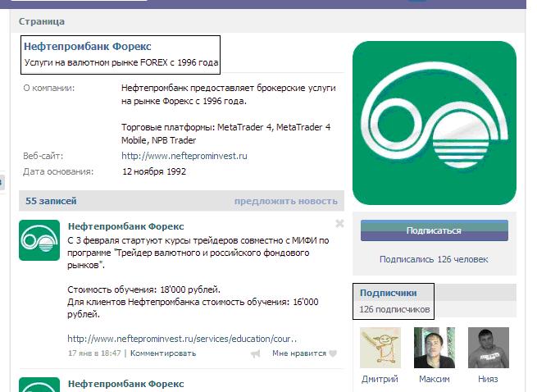
Task: Open the website link http://www.nefteprominvest.ru
Action: [184, 156]
